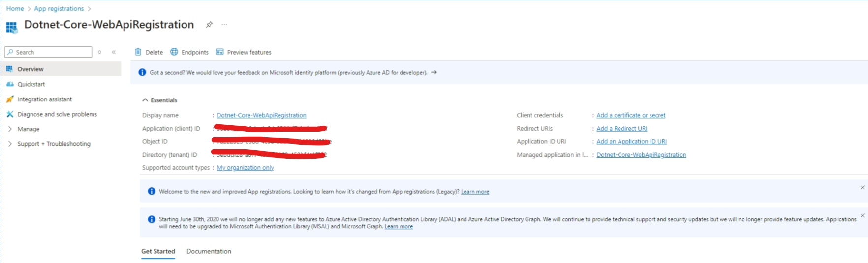Click Add a Redirect URI link
Screen dimensions: 868x263
coord(621,129)
